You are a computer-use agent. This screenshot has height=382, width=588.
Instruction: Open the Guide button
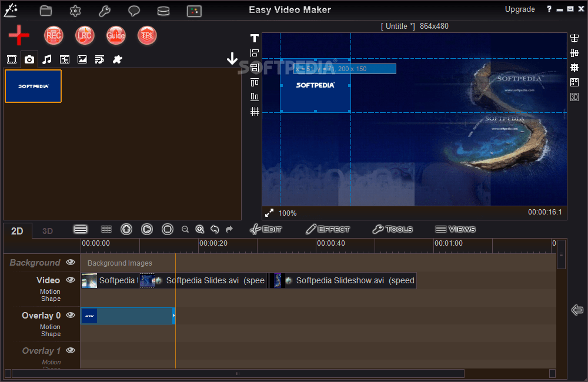click(x=116, y=35)
